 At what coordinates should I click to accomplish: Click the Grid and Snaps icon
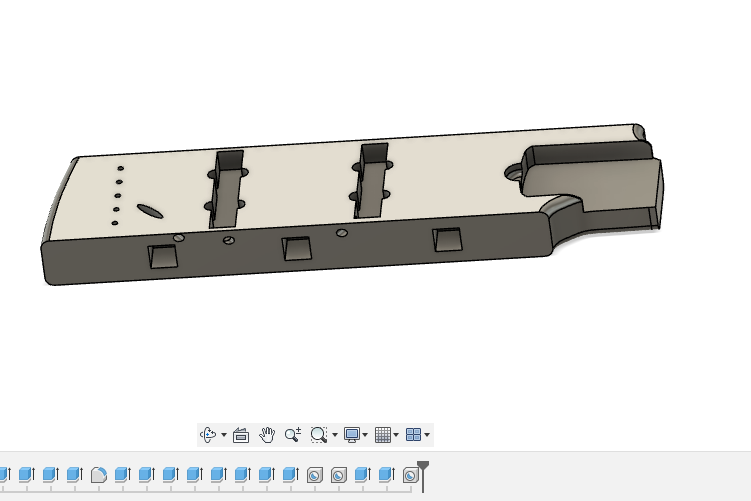coord(383,435)
